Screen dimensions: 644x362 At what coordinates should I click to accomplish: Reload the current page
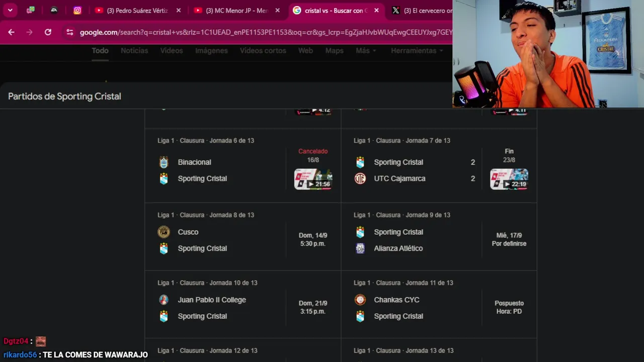[48, 32]
